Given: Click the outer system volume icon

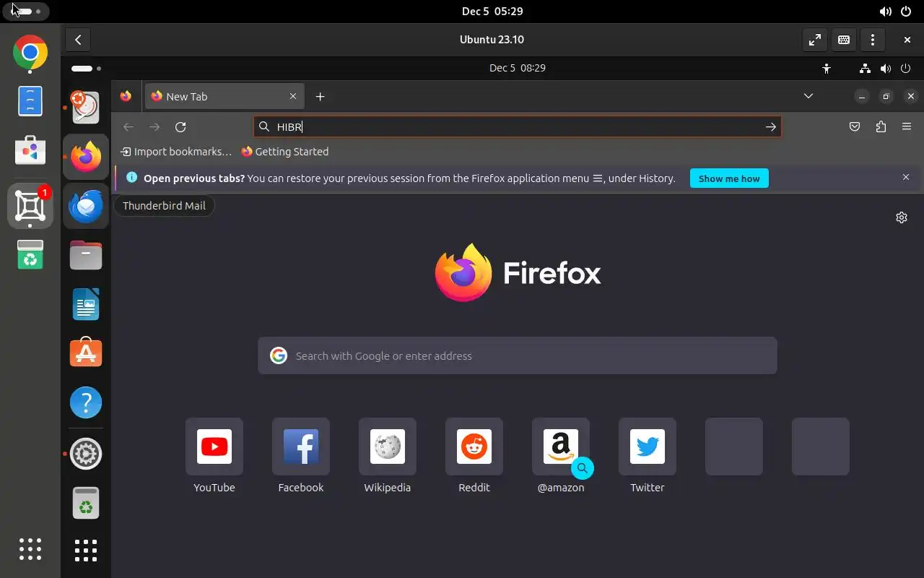Looking at the screenshot, I should (885, 12).
